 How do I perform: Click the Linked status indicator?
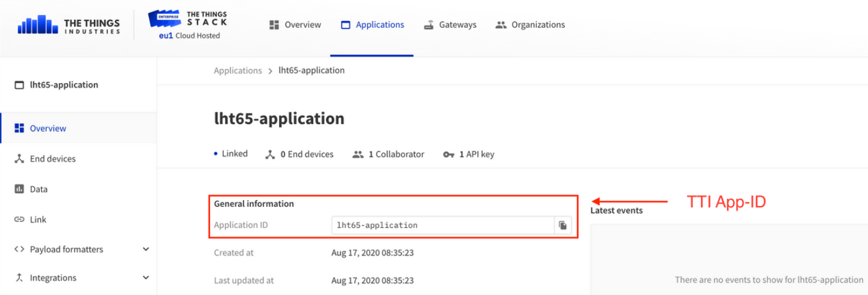[231, 153]
